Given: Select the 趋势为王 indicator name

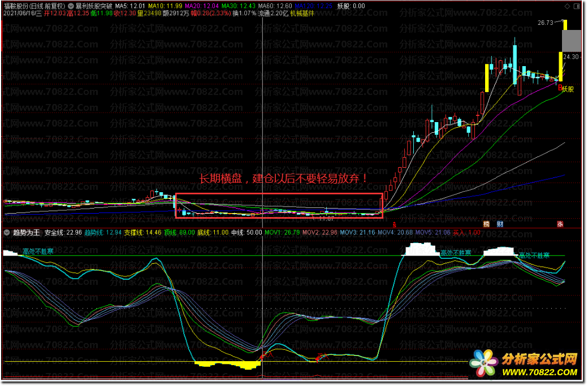Looking at the screenshot, I should [26, 233].
